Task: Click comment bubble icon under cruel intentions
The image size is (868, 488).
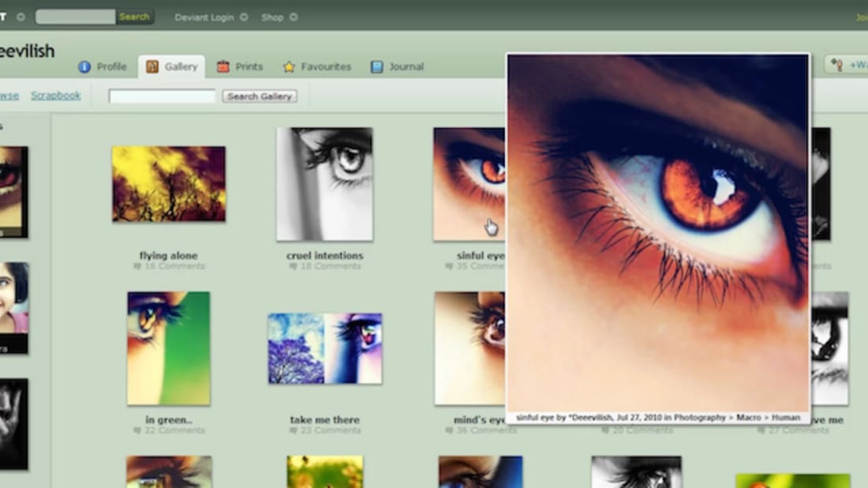Action: pos(294,267)
